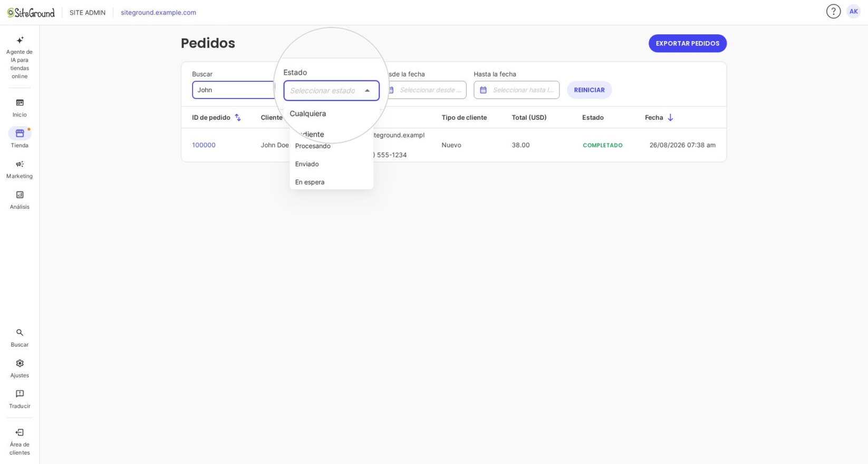Click the 38.00 total value
This screenshot has width=868, height=464.
[x=520, y=145]
